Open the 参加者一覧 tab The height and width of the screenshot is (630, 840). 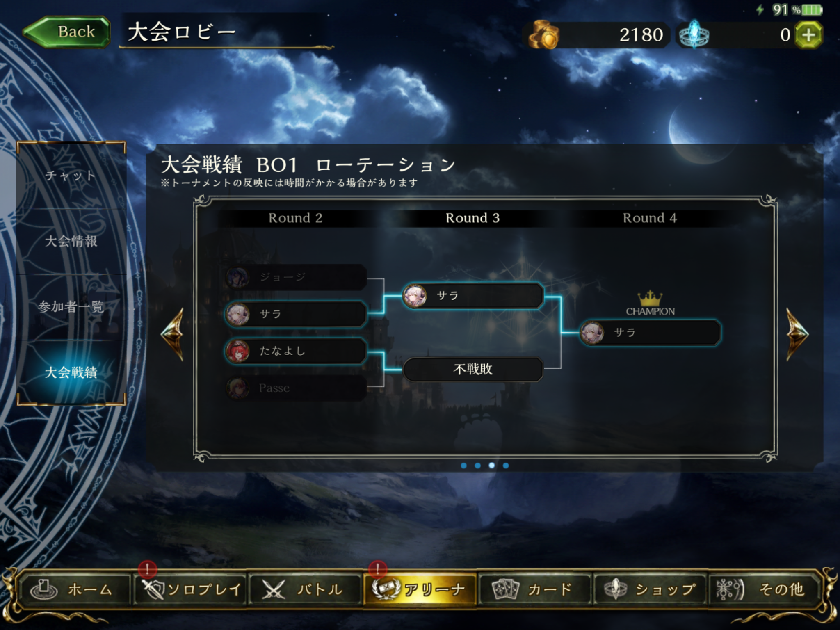click(71, 307)
